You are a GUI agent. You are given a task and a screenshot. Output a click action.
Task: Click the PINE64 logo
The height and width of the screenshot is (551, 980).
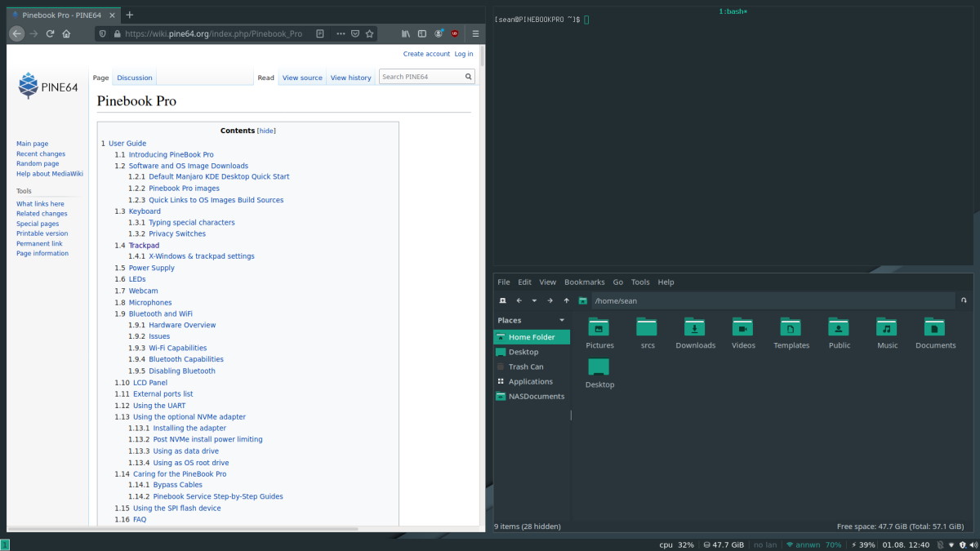click(x=48, y=86)
